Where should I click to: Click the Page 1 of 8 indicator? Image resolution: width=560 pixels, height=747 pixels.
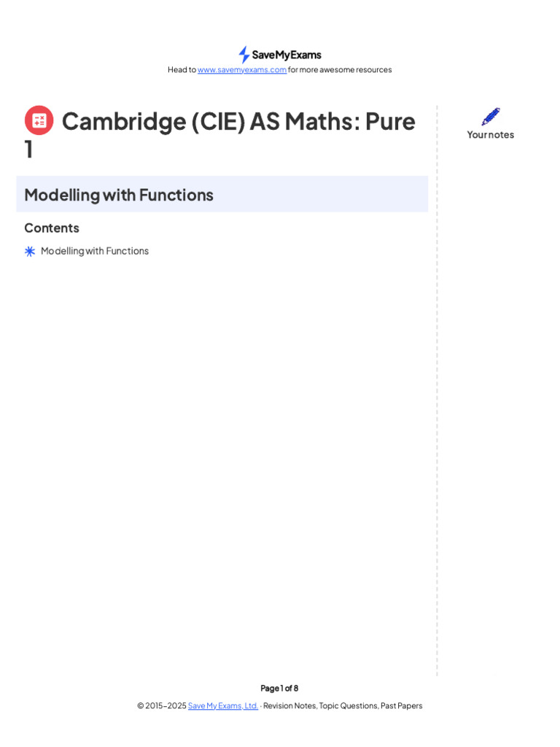pyautogui.click(x=279, y=688)
